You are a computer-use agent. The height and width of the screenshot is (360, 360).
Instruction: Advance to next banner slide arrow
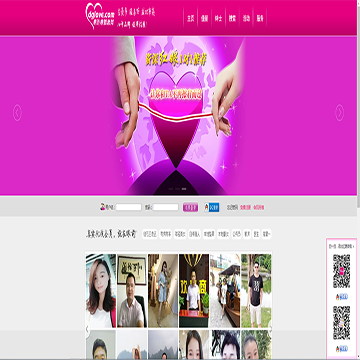339,113
